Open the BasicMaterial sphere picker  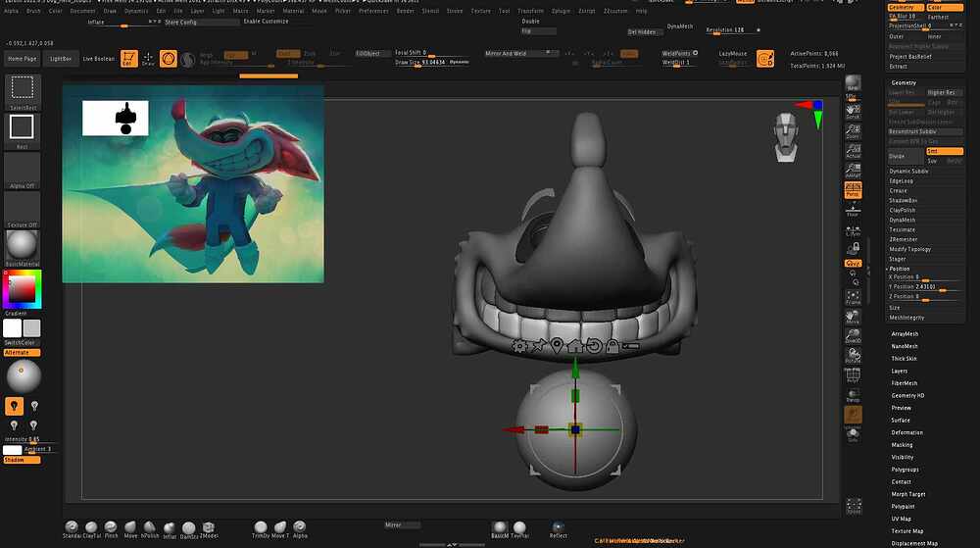click(x=22, y=248)
